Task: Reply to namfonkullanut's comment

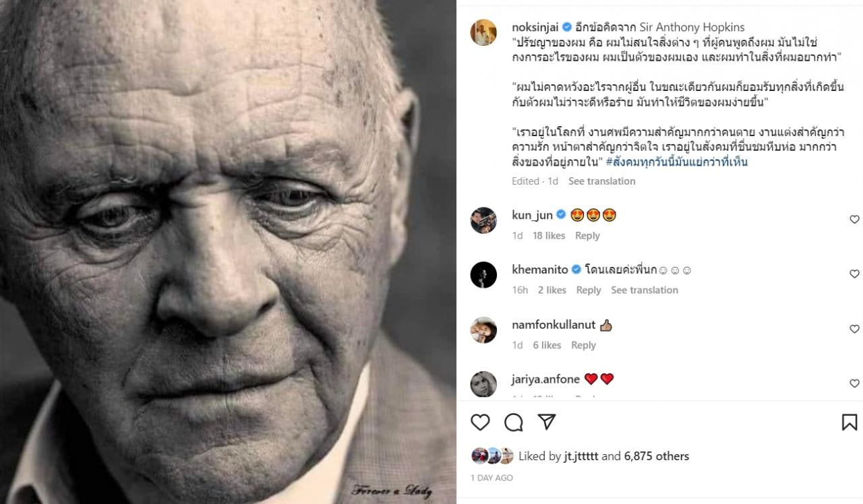Action: click(583, 345)
